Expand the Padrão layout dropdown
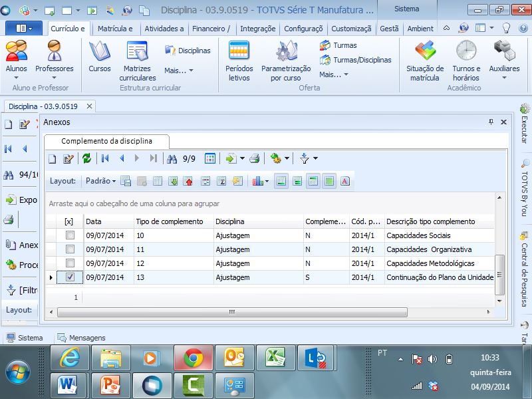 [101, 181]
